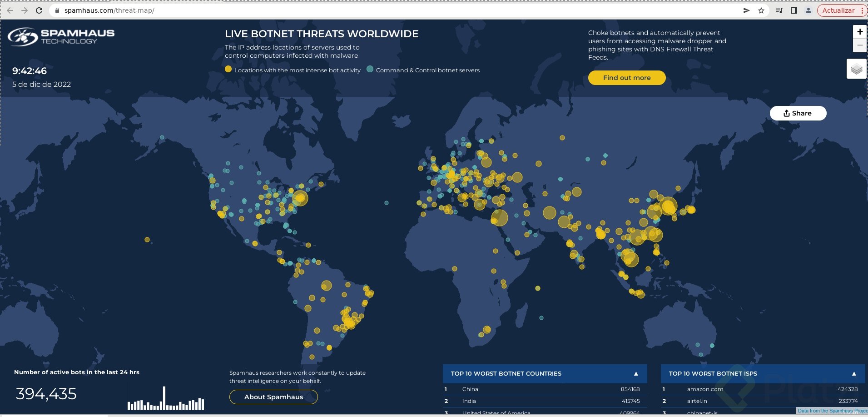Screen dimensions: 868x417
Task: Collapse the Top 10 Worst Botnet ISPs panel
Action: (x=854, y=374)
